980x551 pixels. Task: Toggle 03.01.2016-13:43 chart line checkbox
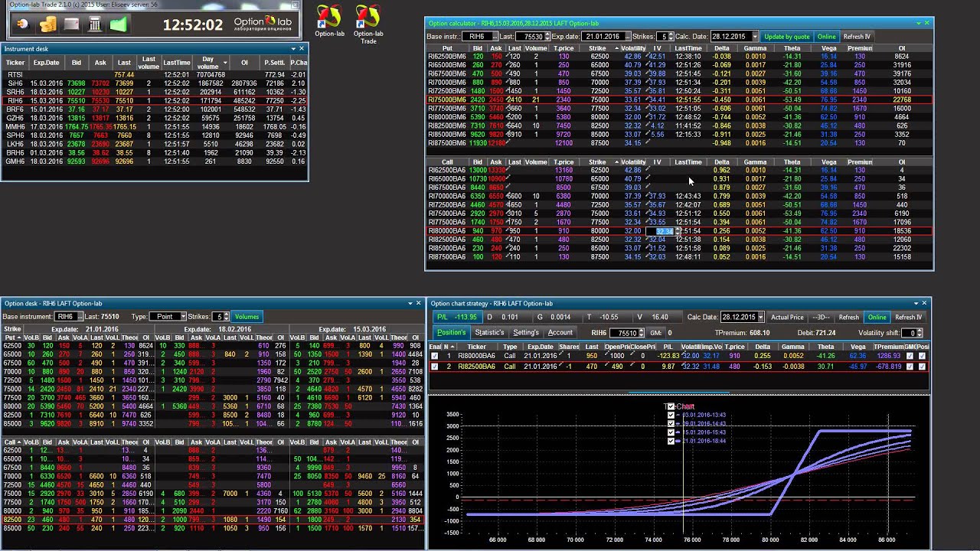[x=671, y=416]
